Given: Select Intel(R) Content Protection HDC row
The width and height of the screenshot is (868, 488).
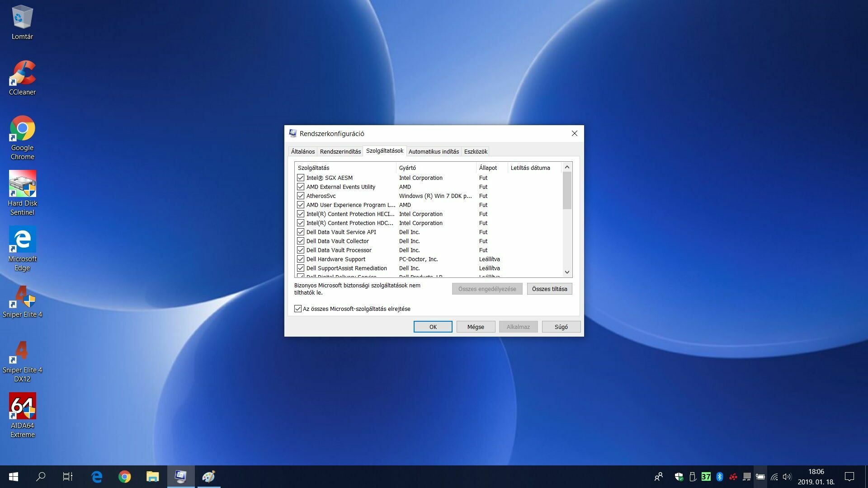Looking at the screenshot, I should [429, 223].
